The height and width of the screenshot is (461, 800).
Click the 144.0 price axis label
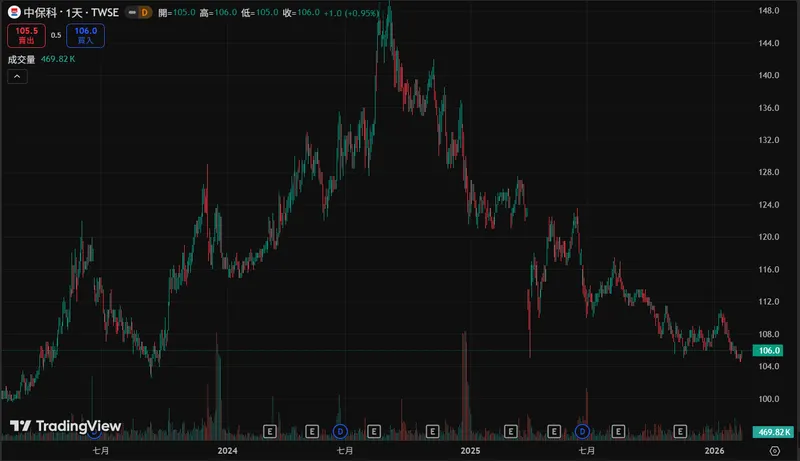(769, 43)
